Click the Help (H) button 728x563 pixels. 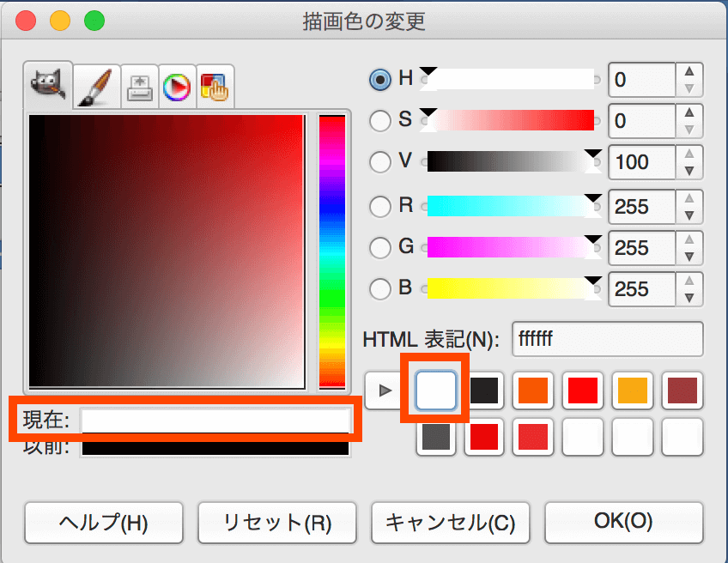pyautogui.click(x=104, y=523)
